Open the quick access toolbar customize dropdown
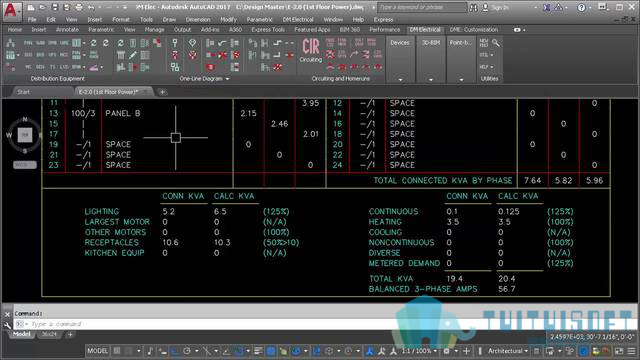The width and height of the screenshot is (640, 360). tap(125, 7)
